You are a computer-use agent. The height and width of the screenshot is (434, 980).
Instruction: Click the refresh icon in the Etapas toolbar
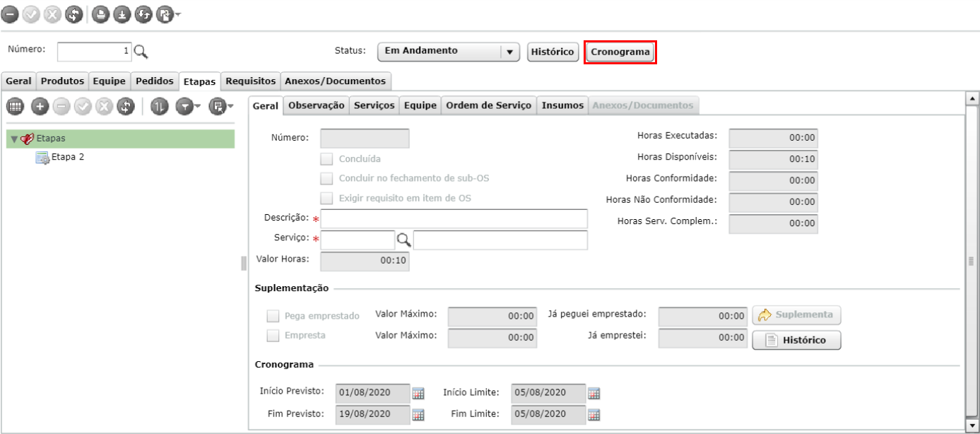(x=126, y=106)
